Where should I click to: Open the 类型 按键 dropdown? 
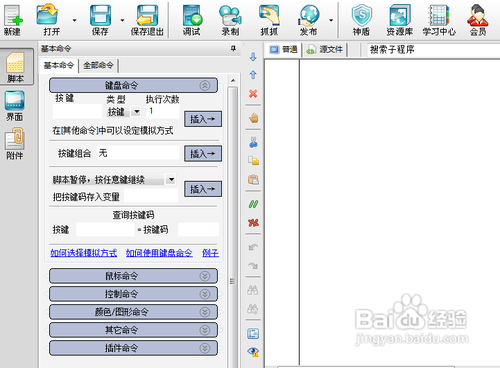136,111
